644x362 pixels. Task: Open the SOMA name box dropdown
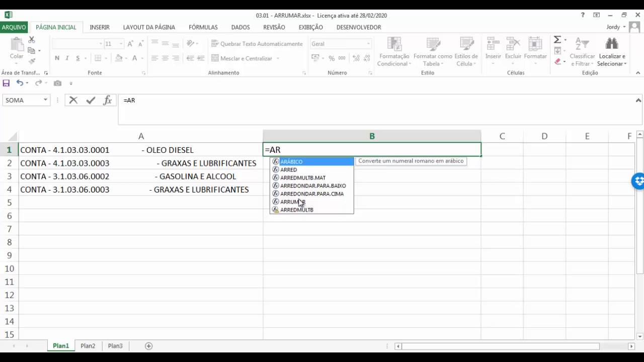point(45,100)
